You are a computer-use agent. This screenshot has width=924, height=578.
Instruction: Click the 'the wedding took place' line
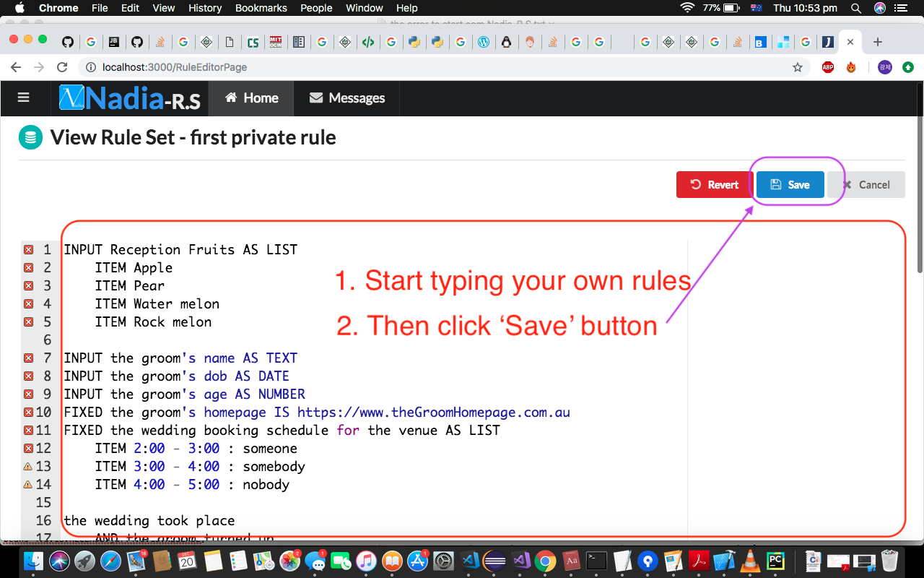click(149, 521)
